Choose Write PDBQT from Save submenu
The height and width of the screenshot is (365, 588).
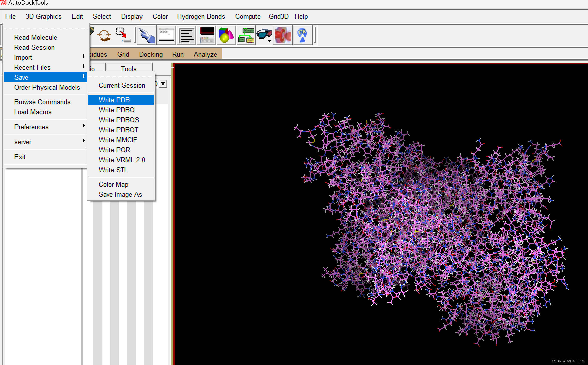tap(118, 130)
